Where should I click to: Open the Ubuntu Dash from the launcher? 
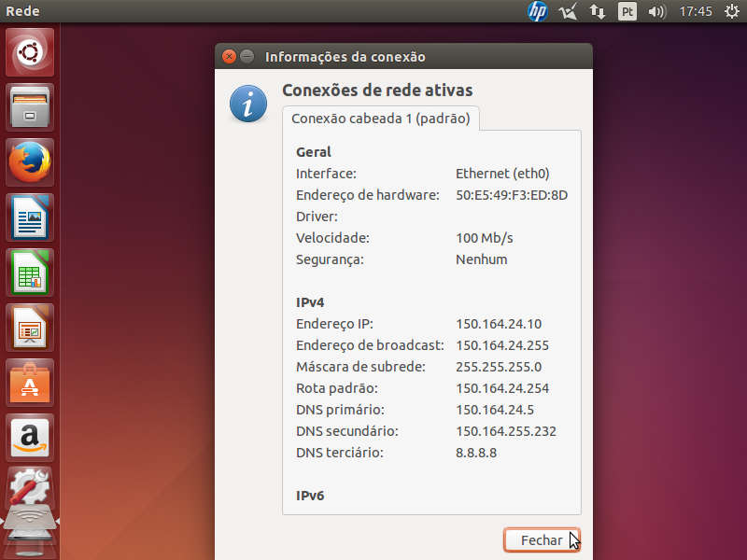[31, 52]
